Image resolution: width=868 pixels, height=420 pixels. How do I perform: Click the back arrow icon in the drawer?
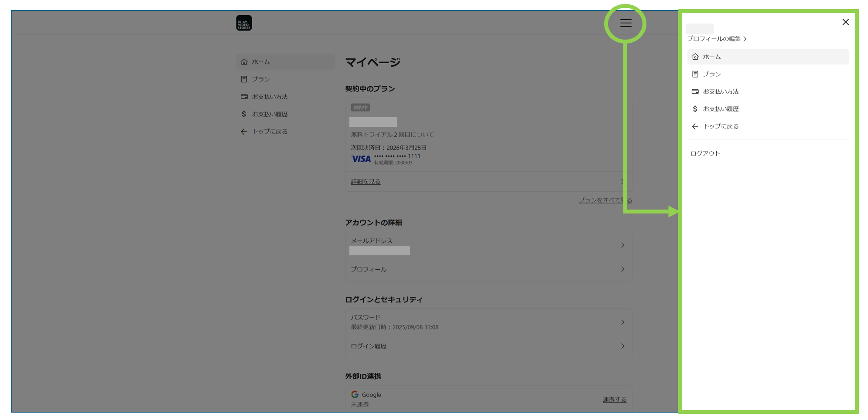pyautogui.click(x=695, y=126)
